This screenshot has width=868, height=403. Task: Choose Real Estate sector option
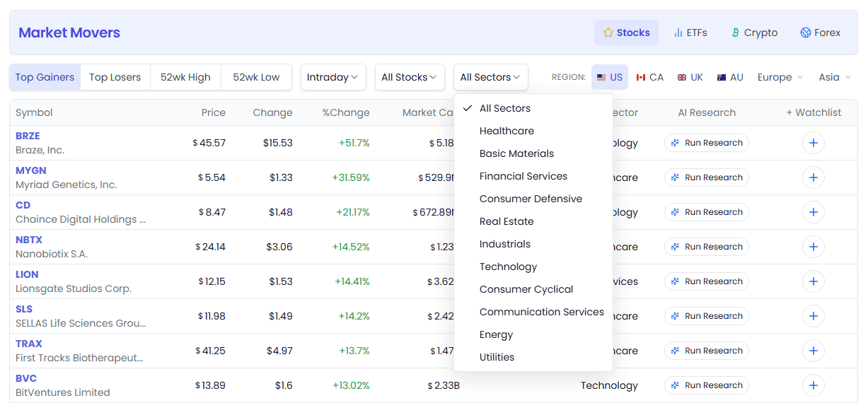(533, 221)
